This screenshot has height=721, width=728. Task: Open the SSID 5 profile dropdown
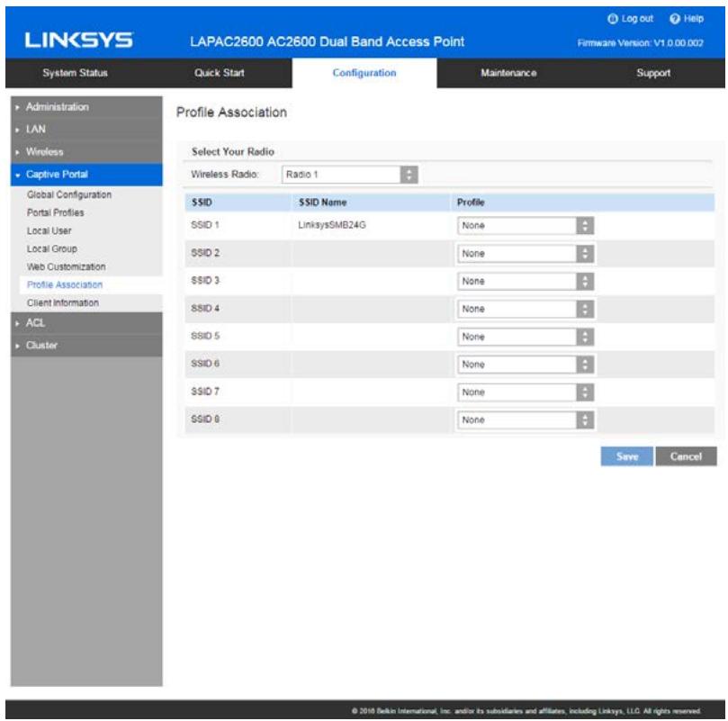pos(526,337)
